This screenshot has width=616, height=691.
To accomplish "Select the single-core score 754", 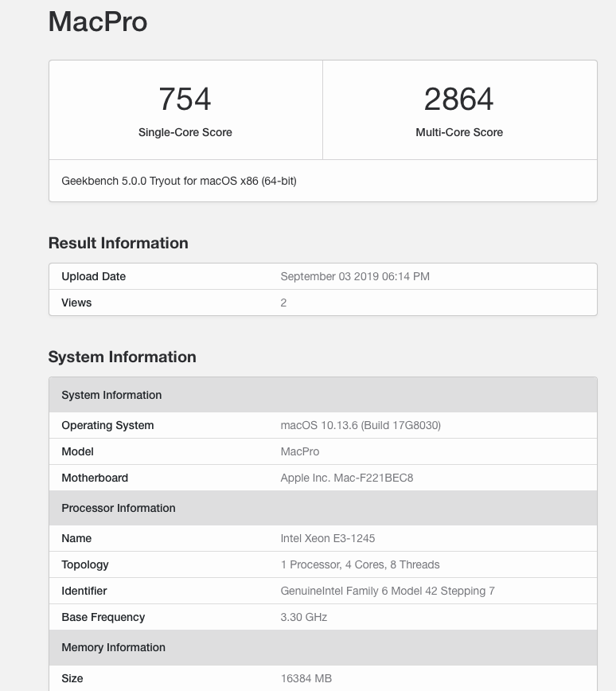I will point(185,99).
